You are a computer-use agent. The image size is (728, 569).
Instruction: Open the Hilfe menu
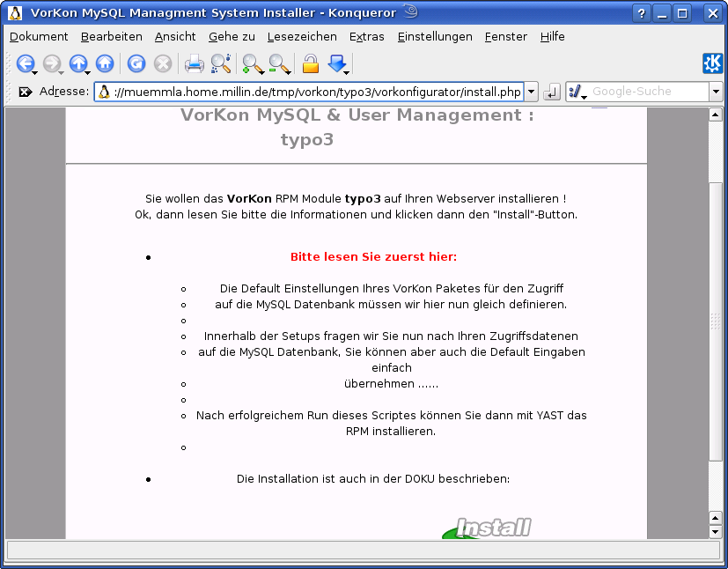(553, 37)
